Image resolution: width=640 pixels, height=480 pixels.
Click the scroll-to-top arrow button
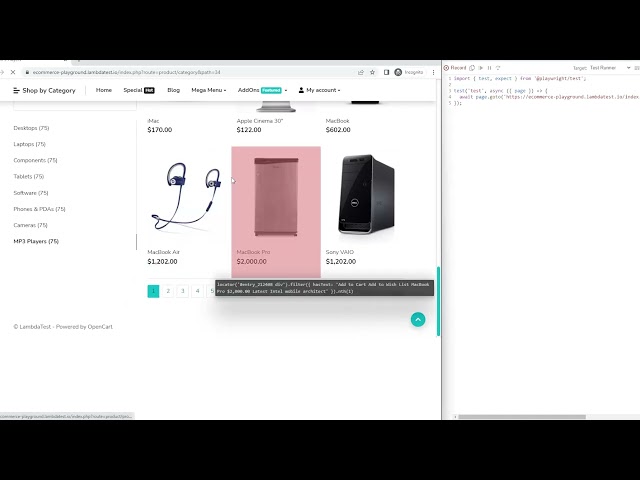(418, 320)
